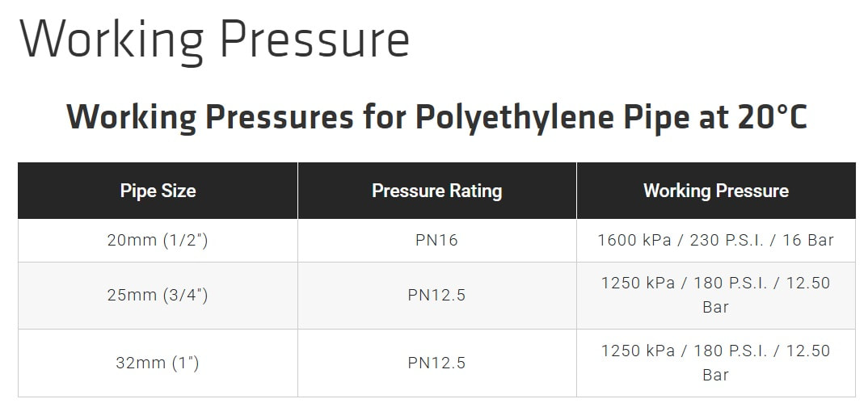Click the 25mm (3/4") pipe size cell
Screen dimensions: 868x420
158,296
